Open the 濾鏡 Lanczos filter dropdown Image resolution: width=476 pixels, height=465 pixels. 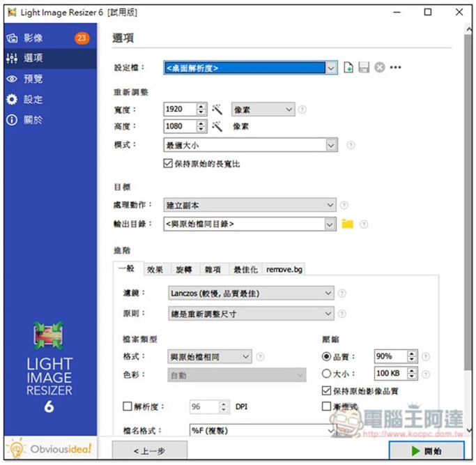(329, 294)
